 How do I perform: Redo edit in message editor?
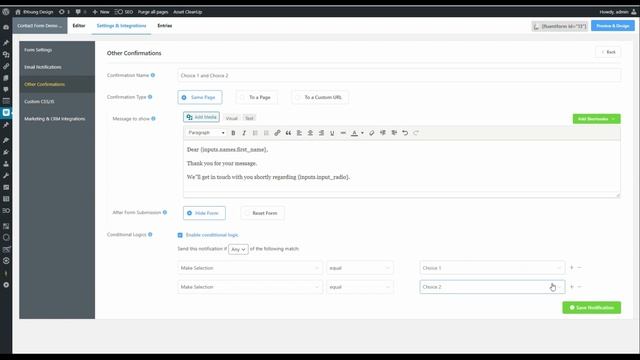point(416,133)
